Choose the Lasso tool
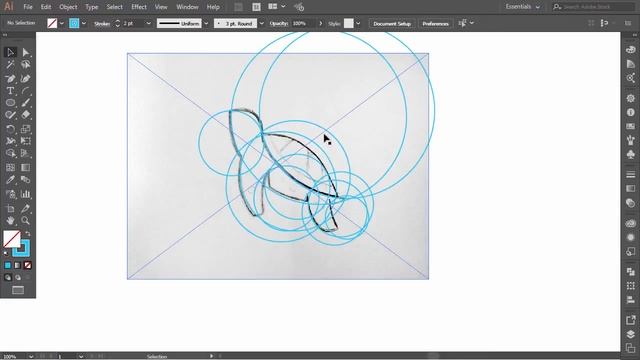 (x=25, y=64)
